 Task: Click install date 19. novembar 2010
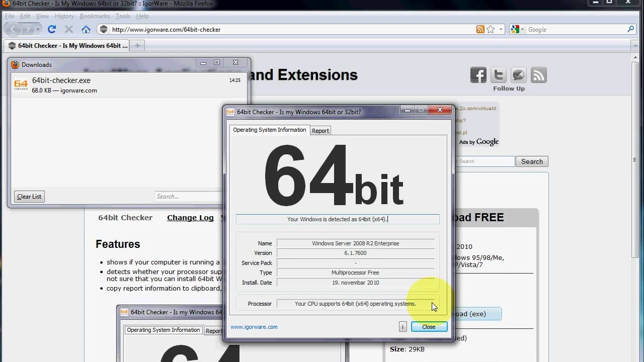[x=355, y=283]
